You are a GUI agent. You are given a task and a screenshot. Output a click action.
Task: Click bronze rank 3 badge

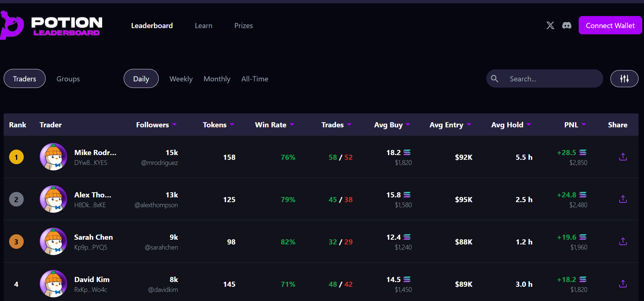(x=16, y=242)
